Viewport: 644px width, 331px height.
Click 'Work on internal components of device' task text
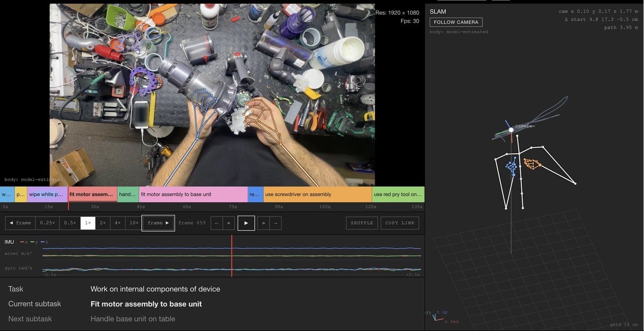(x=155, y=289)
